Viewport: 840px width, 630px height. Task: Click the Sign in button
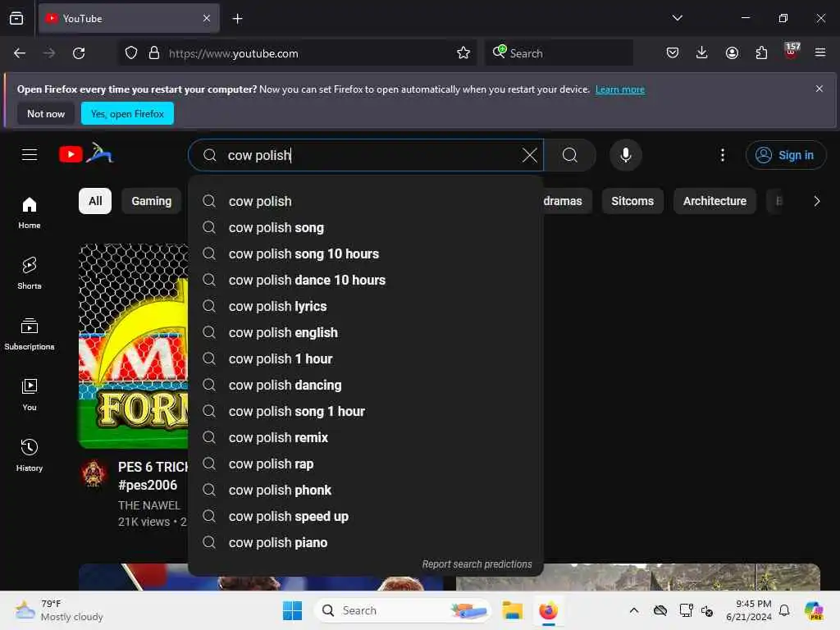pos(785,155)
